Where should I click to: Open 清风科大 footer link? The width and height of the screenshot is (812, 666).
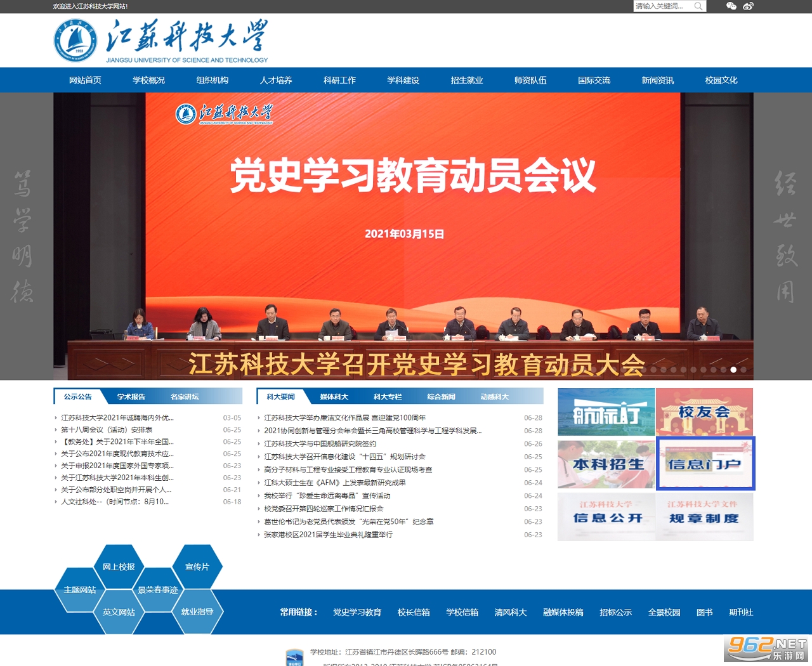[511, 612]
